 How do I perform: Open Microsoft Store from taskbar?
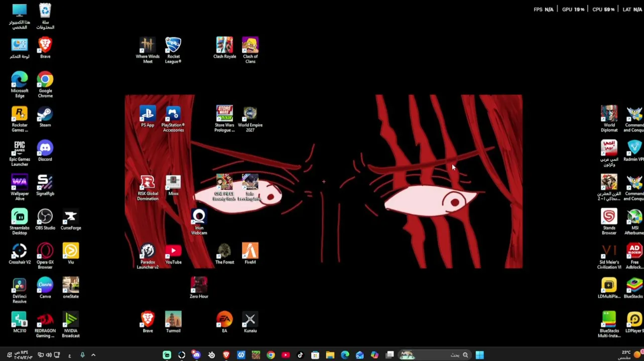tap(315, 355)
